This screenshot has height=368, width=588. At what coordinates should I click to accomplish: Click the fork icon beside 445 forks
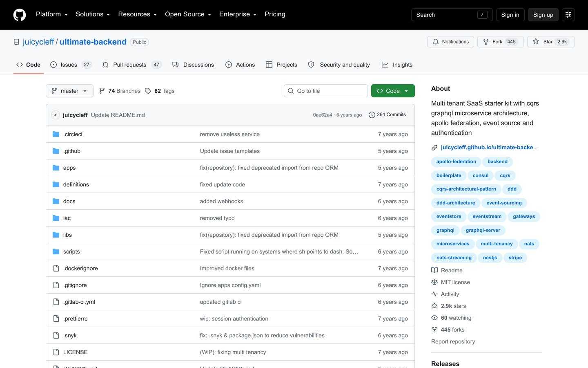pyautogui.click(x=434, y=330)
